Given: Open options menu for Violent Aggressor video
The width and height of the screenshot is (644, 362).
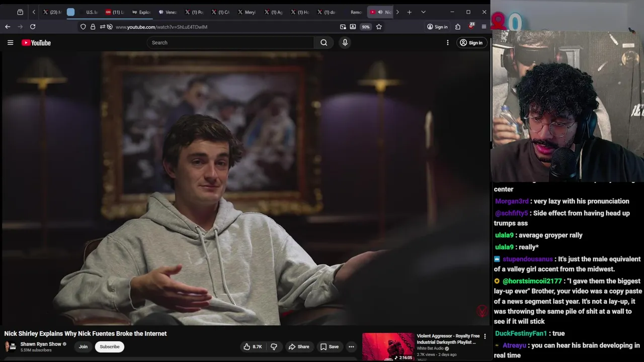Looking at the screenshot, I should pos(485,336).
